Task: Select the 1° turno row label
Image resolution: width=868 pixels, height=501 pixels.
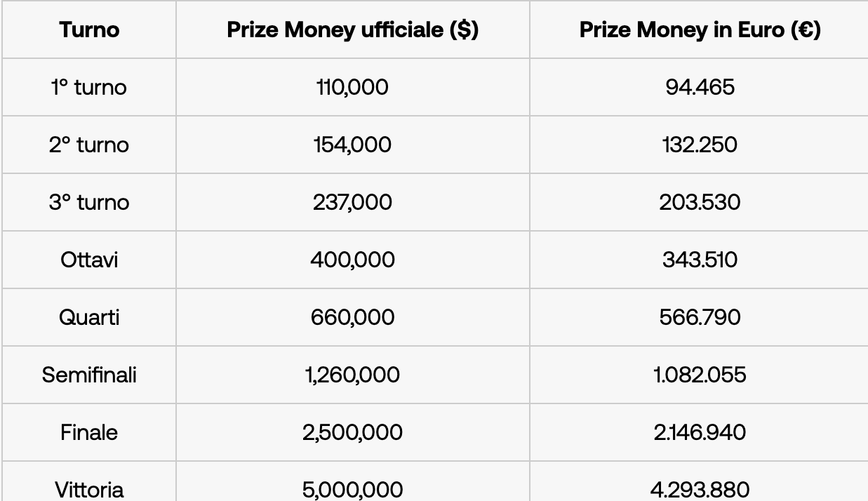Action: tap(89, 88)
